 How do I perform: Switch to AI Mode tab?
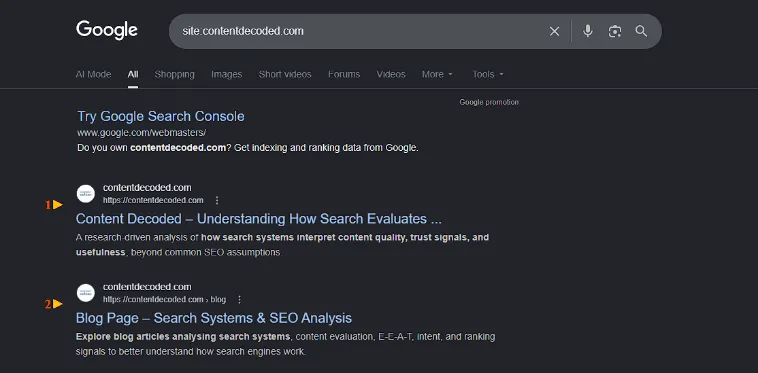(93, 74)
